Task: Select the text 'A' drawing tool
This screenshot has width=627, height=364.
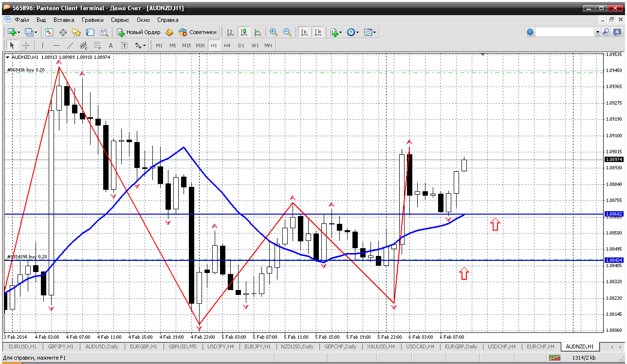Action: (111, 45)
